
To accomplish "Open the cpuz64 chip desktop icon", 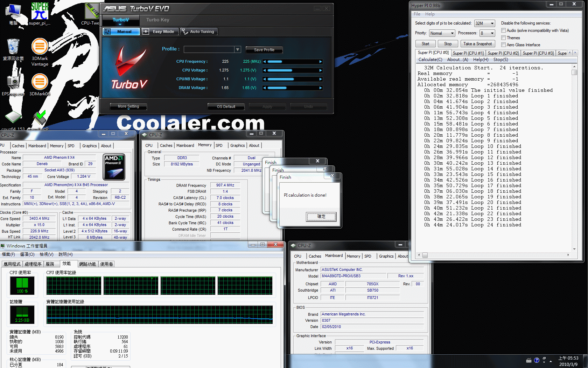I will [x=13, y=120].
